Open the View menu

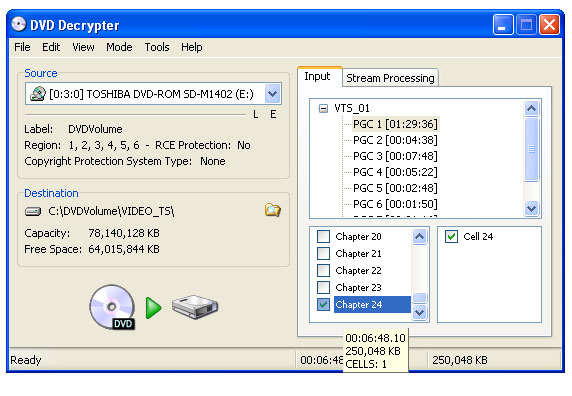(x=83, y=47)
